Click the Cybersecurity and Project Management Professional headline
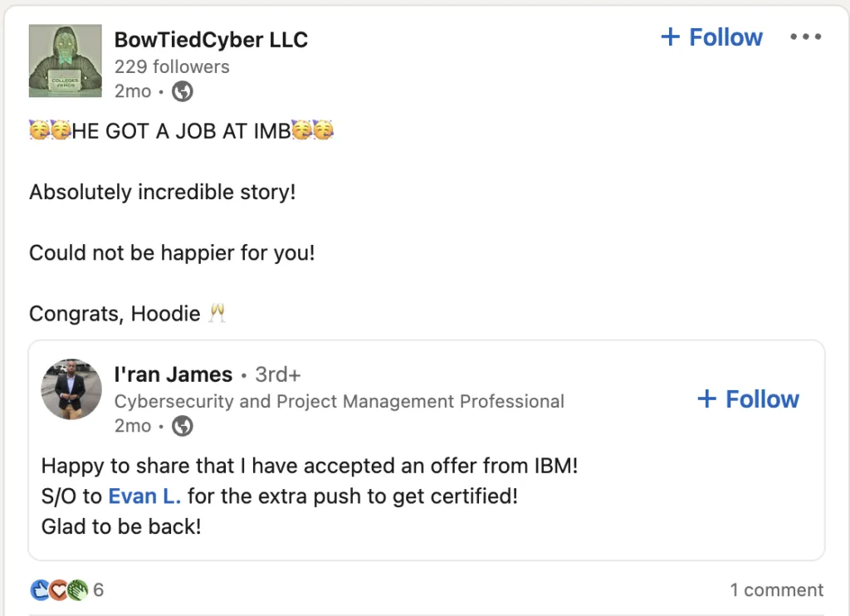 click(339, 402)
